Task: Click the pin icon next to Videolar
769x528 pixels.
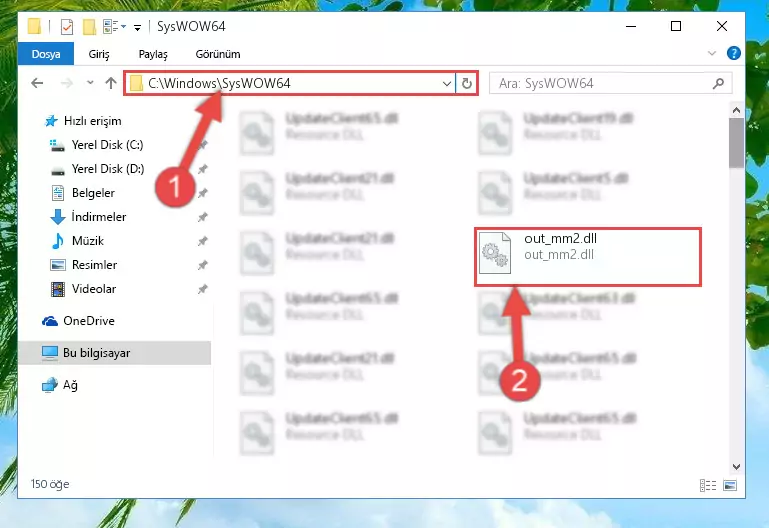Action: point(202,289)
